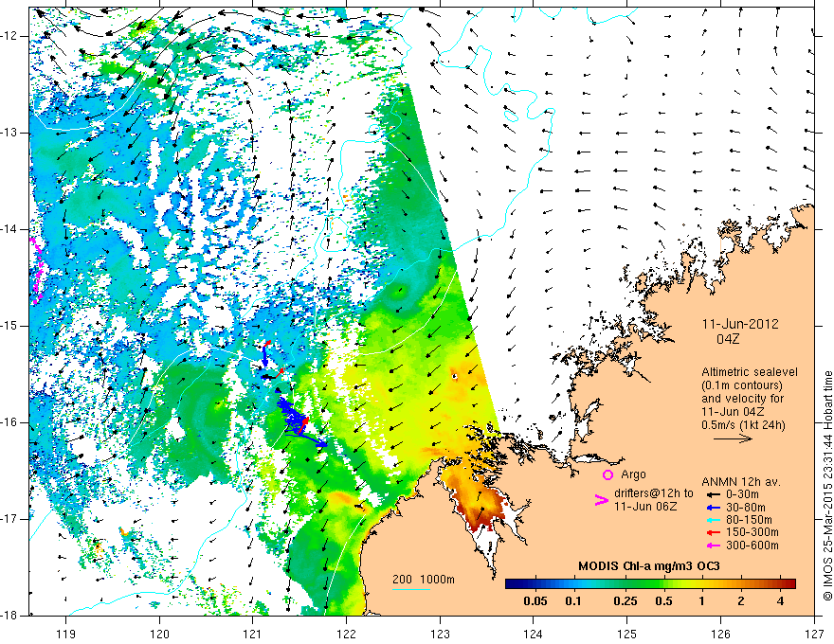Click the 0.25 colorbar tick value
Screen dimensions: 834x644
[x=625, y=601]
